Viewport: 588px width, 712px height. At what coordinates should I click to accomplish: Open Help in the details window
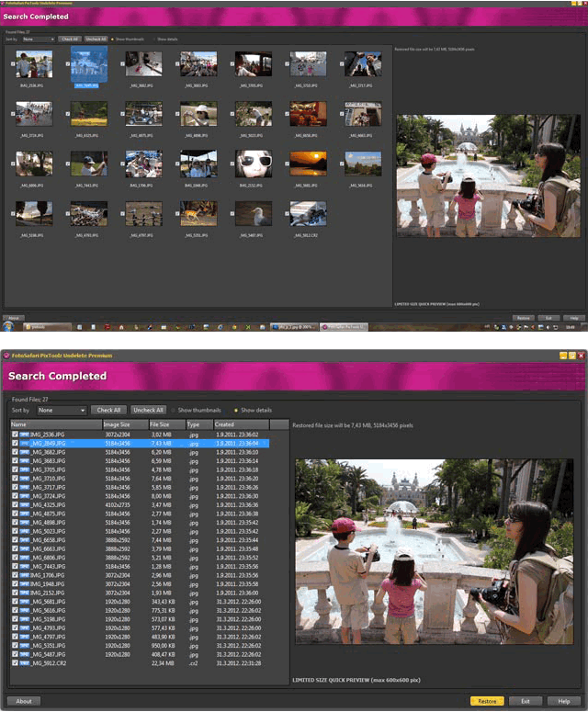pos(564,701)
